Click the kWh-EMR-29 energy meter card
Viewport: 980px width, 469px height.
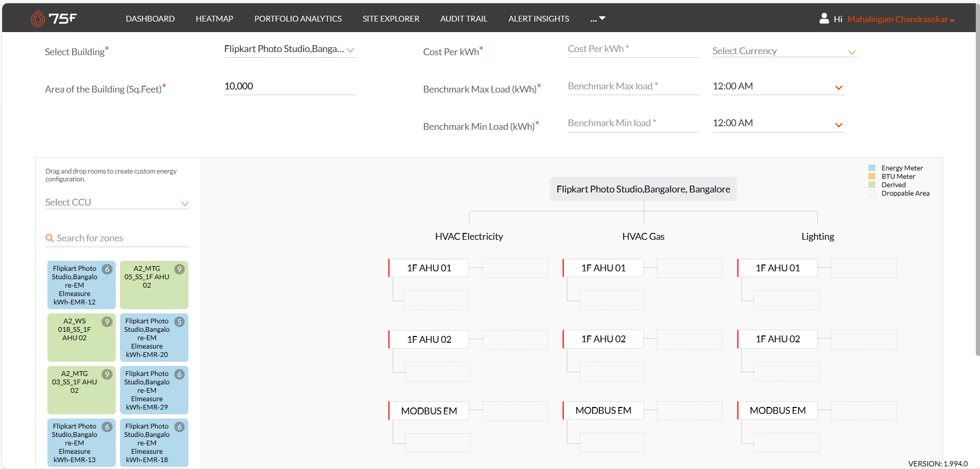click(154, 390)
